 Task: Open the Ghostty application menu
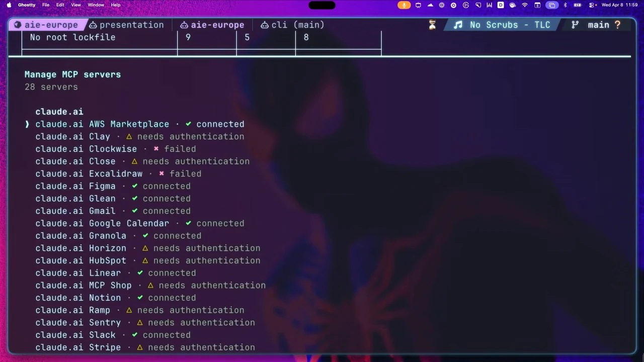27,5
